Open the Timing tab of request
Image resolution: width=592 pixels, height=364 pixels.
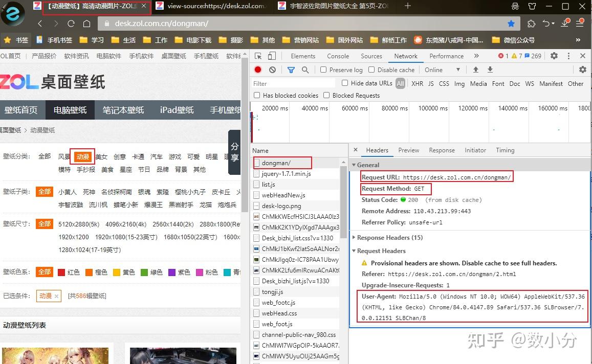pos(505,150)
